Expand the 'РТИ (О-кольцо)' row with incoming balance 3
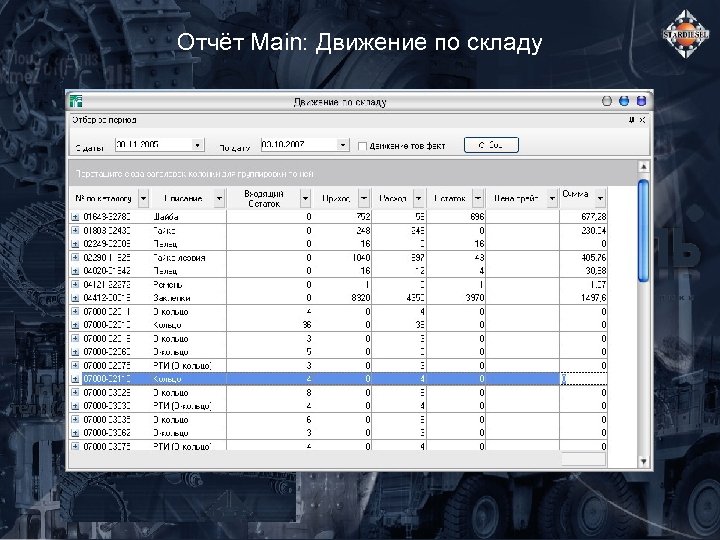 click(75, 366)
